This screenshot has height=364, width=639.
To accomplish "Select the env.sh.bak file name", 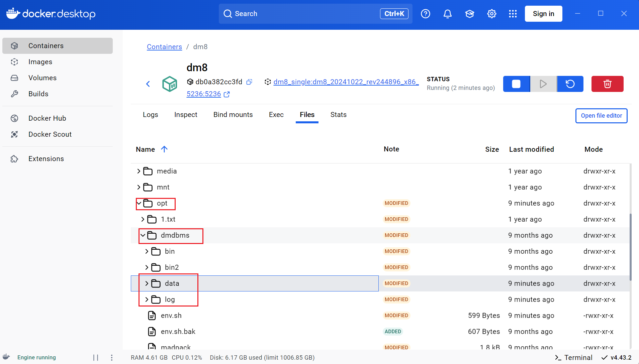I will (178, 332).
